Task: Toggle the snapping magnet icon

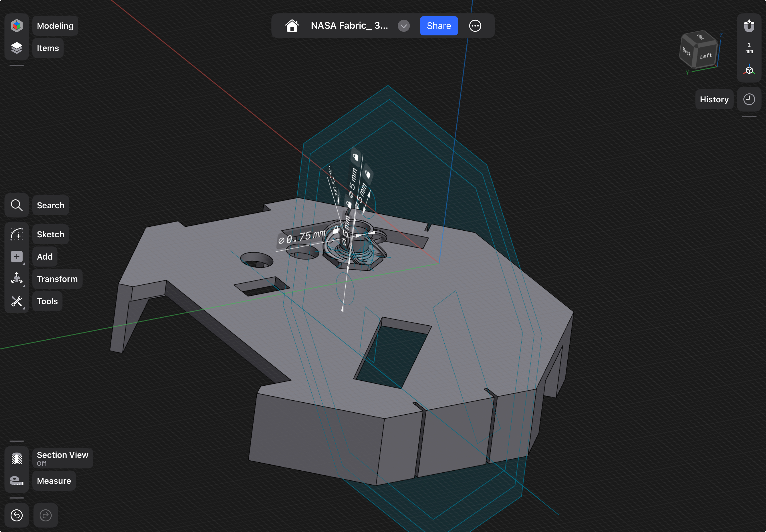Action: (x=749, y=26)
